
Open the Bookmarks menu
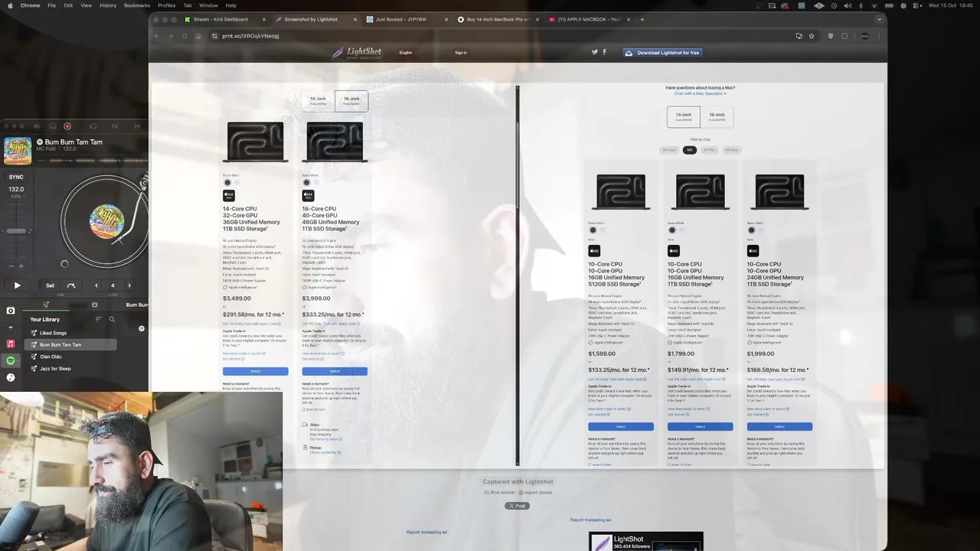(137, 5)
